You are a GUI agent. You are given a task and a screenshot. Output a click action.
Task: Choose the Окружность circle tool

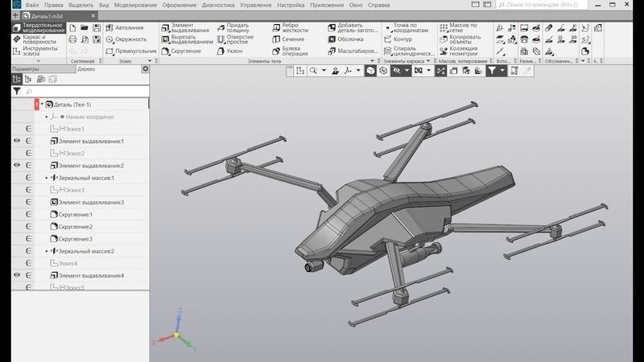[x=126, y=39]
